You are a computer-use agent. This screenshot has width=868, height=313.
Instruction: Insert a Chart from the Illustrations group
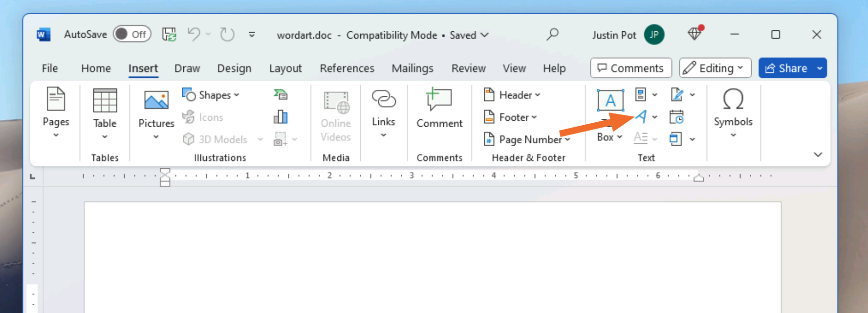click(x=281, y=117)
